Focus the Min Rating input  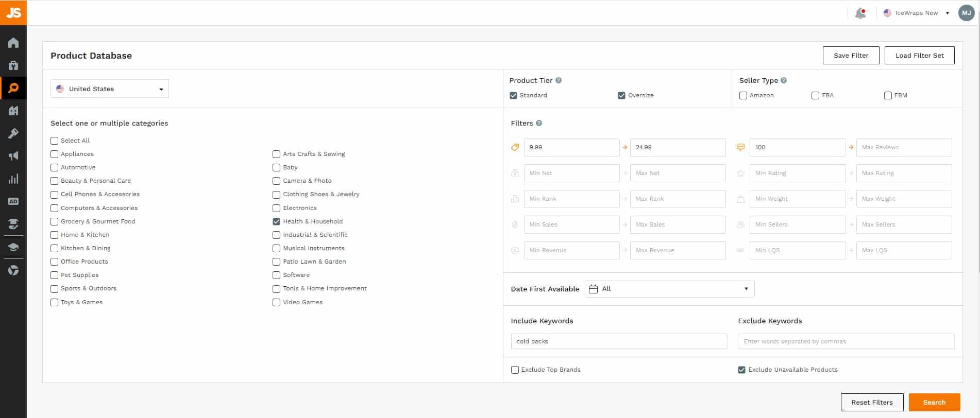click(x=798, y=173)
